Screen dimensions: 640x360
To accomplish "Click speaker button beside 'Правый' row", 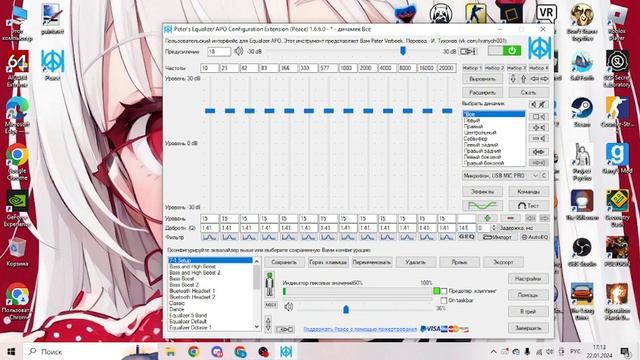I will [x=539, y=128].
